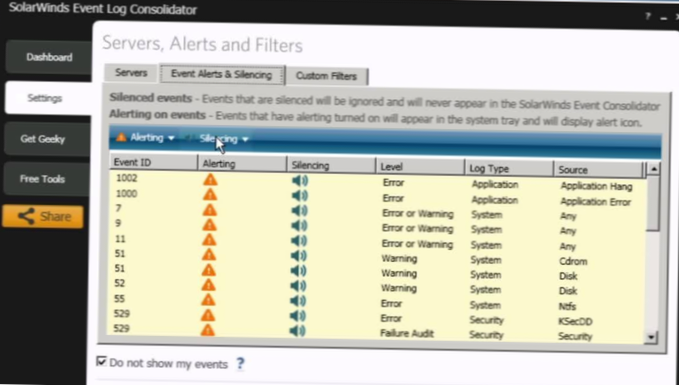Click the alert icon for event 51 Disk
This screenshot has height=385, width=679.
coord(209,270)
